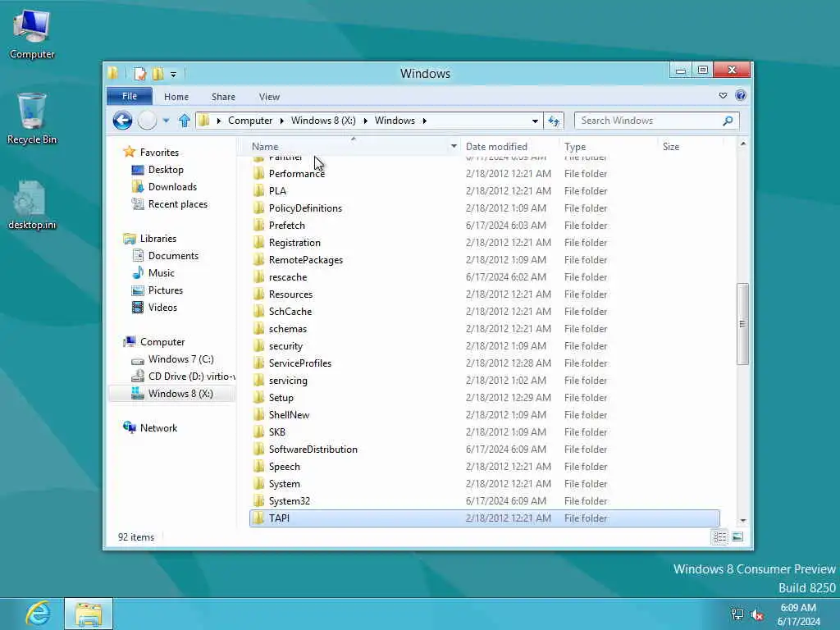Click the search magnifier icon
840x630 pixels.
(x=728, y=121)
